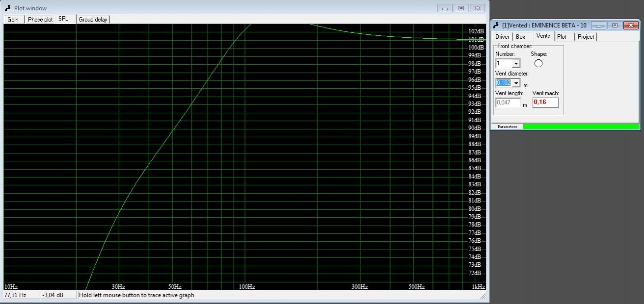Click the Parameters label in status bar

(x=507, y=127)
